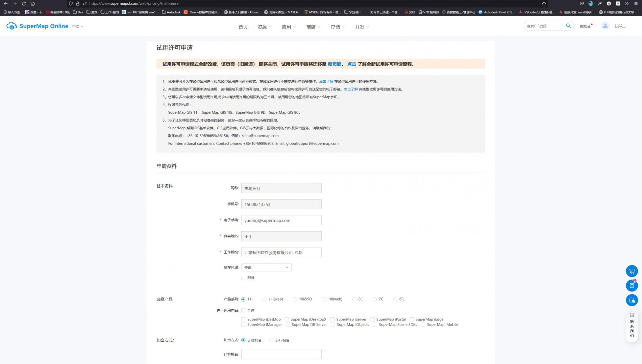The image size is (642, 364).
Task: Open the 控制台 console link
Action: click(x=585, y=26)
